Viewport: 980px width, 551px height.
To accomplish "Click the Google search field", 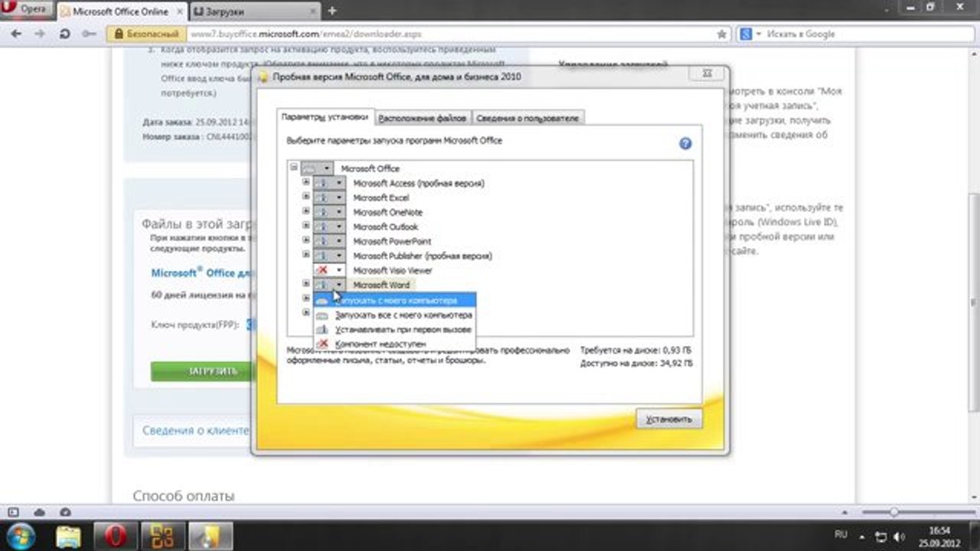I will pyautogui.click(x=869, y=34).
